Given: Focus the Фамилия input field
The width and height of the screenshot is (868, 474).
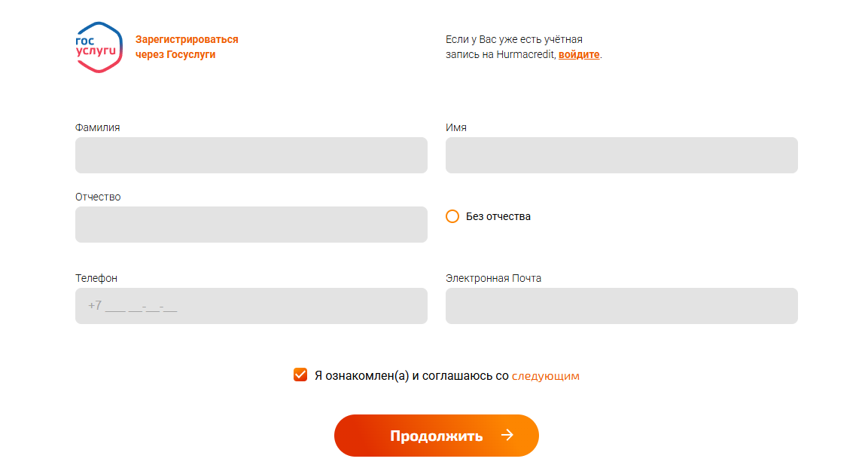Looking at the screenshot, I should coord(251,155).
